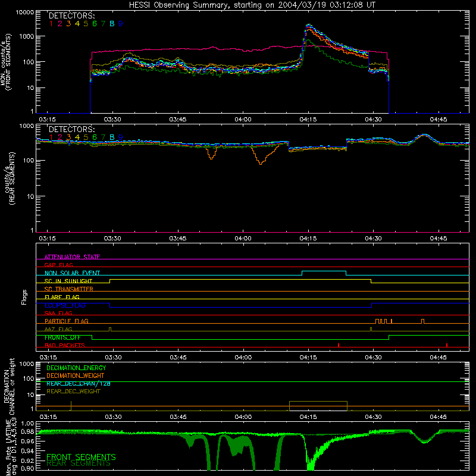
Task: Pick detector 4 in front segments legend
Action: tap(77, 24)
